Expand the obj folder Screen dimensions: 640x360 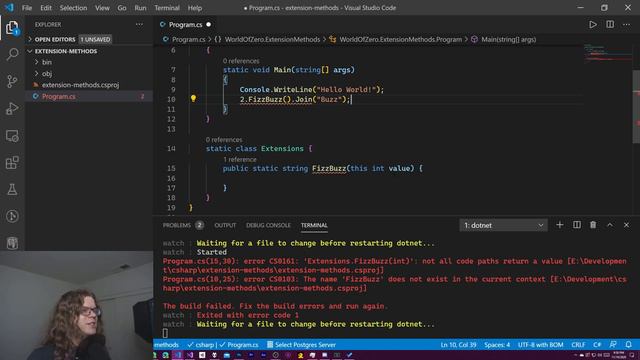click(x=47, y=73)
